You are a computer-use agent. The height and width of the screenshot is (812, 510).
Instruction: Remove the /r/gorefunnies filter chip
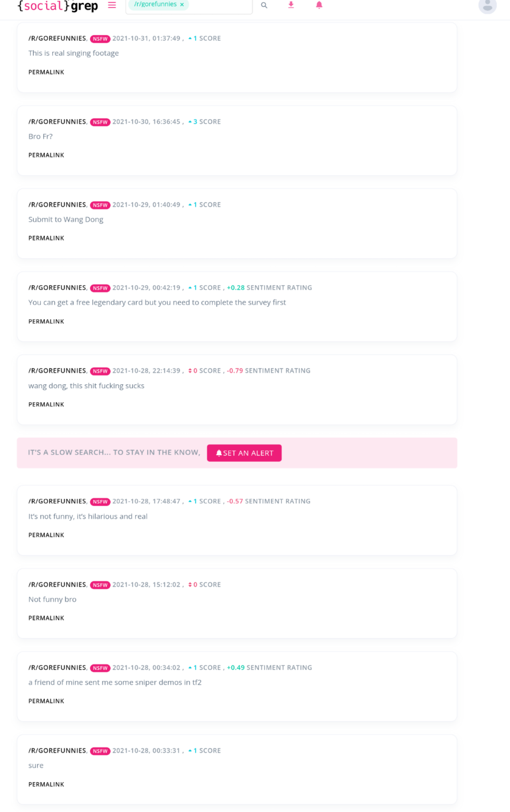(x=182, y=4)
